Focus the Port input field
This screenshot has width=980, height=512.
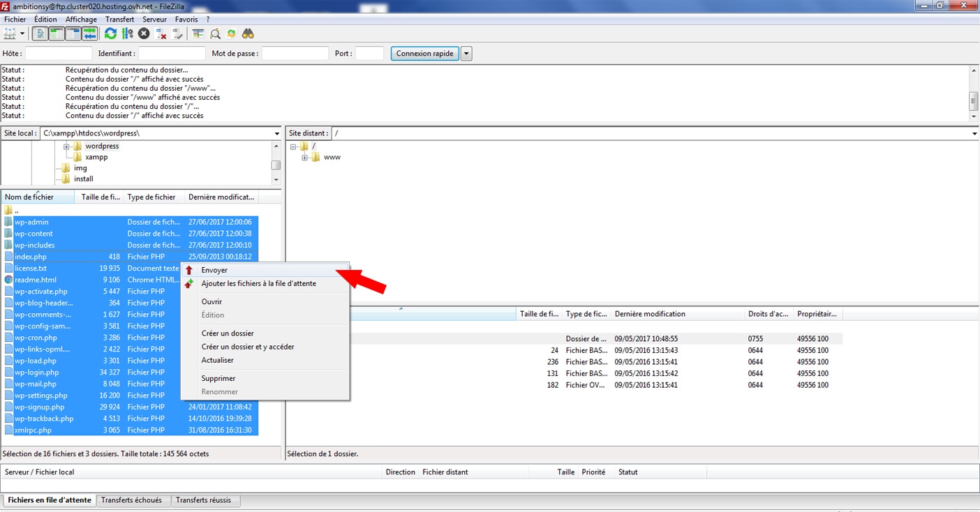tap(369, 53)
